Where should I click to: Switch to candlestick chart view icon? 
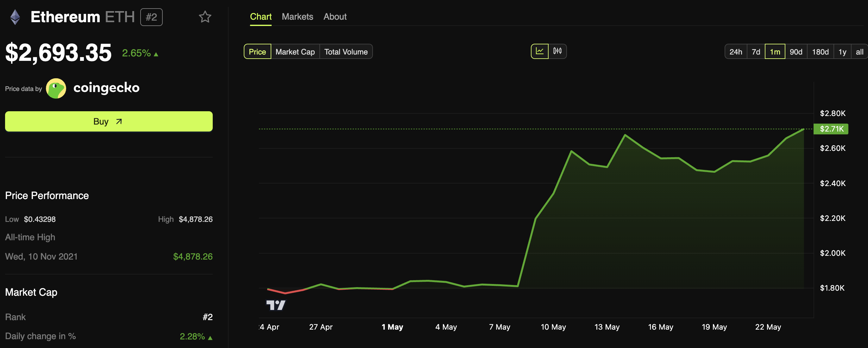coord(557,51)
